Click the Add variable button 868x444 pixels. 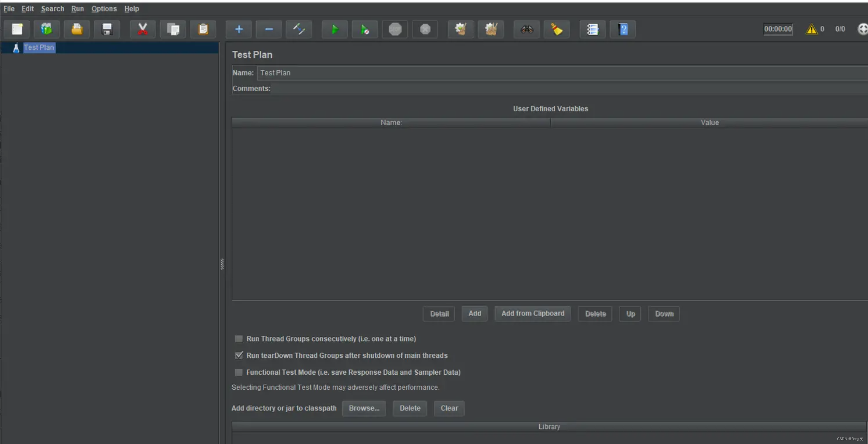coord(475,314)
